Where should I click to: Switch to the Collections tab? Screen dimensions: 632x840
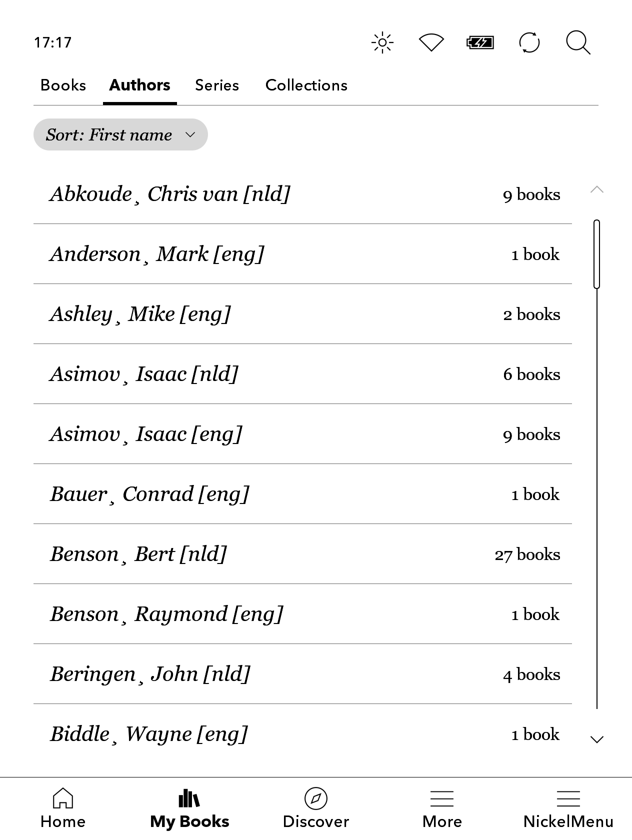click(306, 85)
